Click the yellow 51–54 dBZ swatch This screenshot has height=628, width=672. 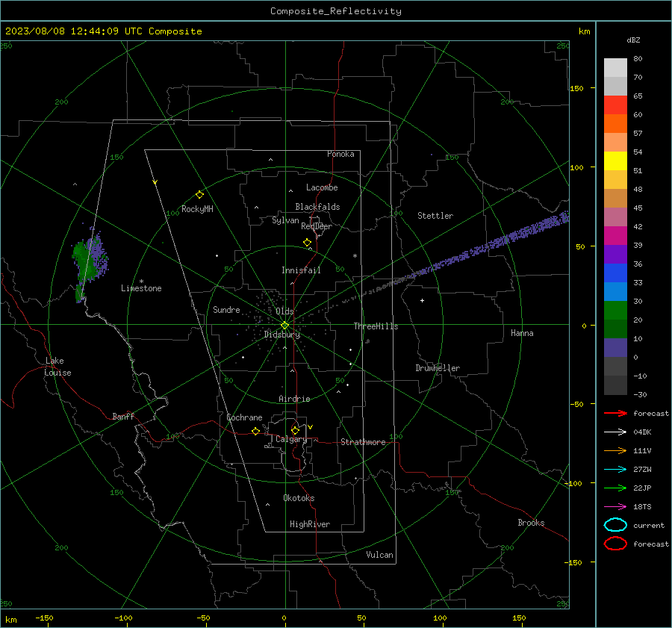pos(615,161)
